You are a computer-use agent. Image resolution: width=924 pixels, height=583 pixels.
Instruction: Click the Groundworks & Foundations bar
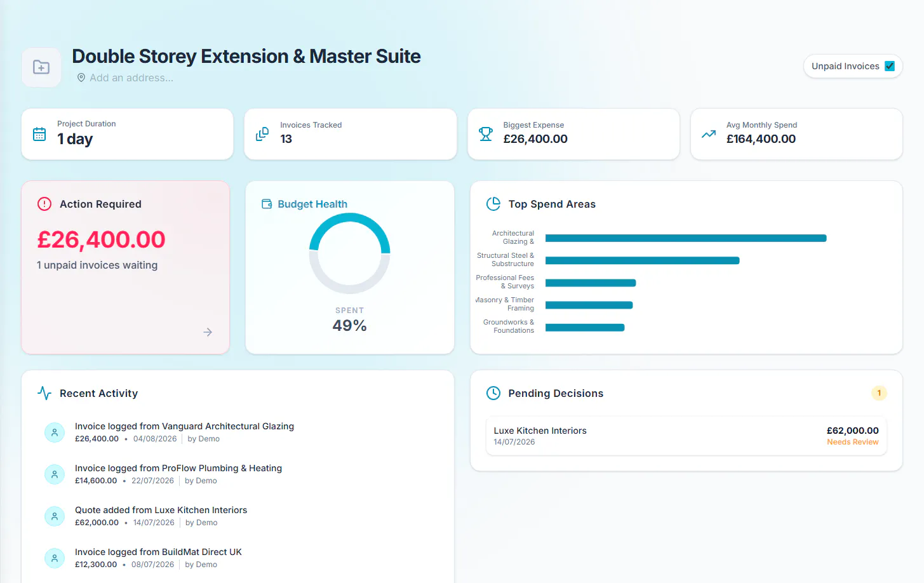click(585, 327)
